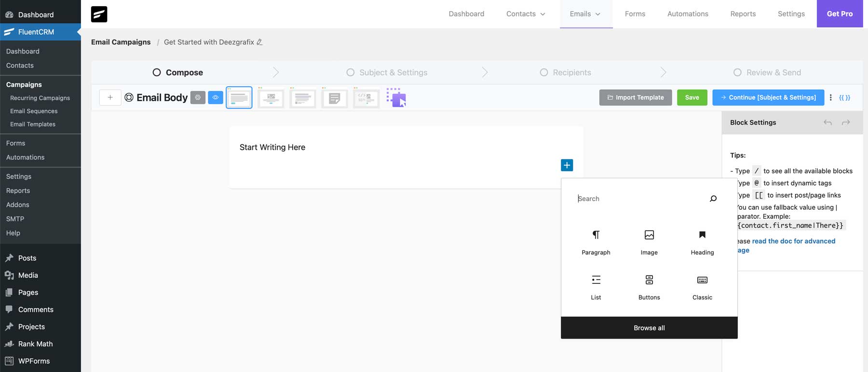Insert a Heading block
Image resolution: width=868 pixels, height=372 pixels.
(x=702, y=242)
